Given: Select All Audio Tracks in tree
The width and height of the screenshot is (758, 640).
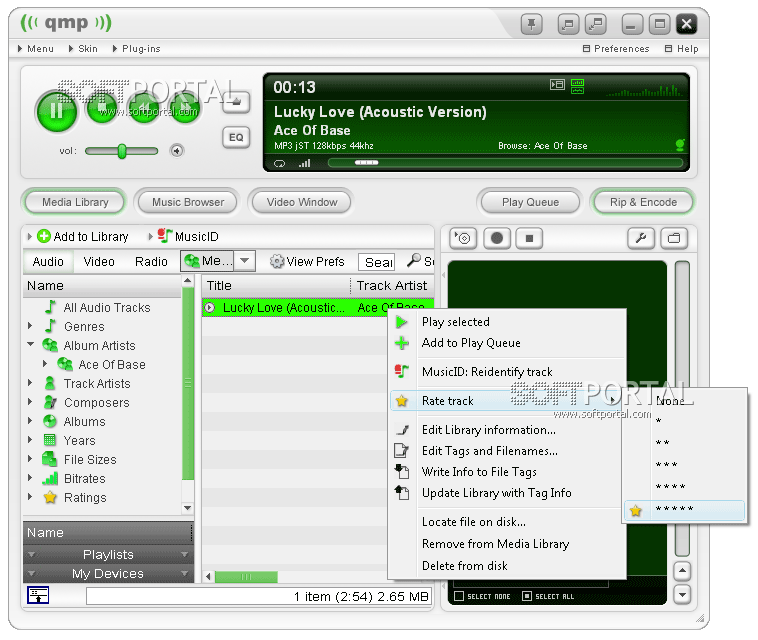Looking at the screenshot, I should (107, 307).
